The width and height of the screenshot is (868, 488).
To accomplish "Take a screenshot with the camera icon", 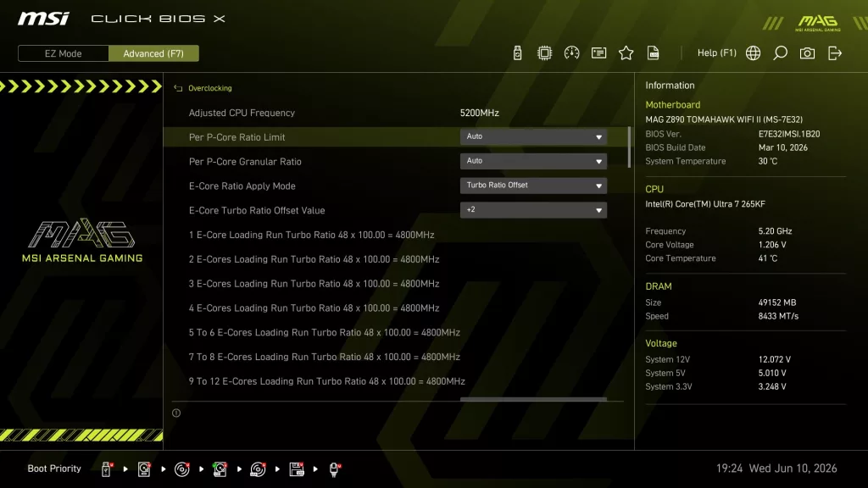I will pos(807,53).
